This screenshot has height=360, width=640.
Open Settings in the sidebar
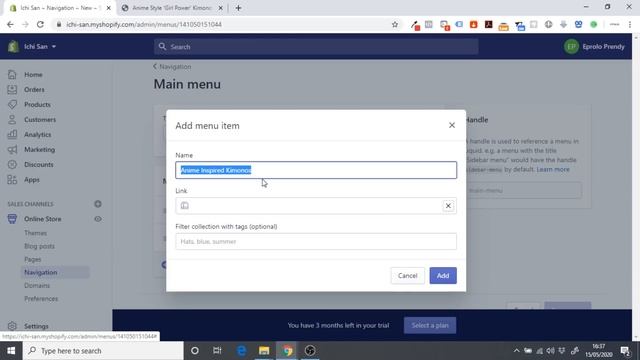click(x=36, y=326)
